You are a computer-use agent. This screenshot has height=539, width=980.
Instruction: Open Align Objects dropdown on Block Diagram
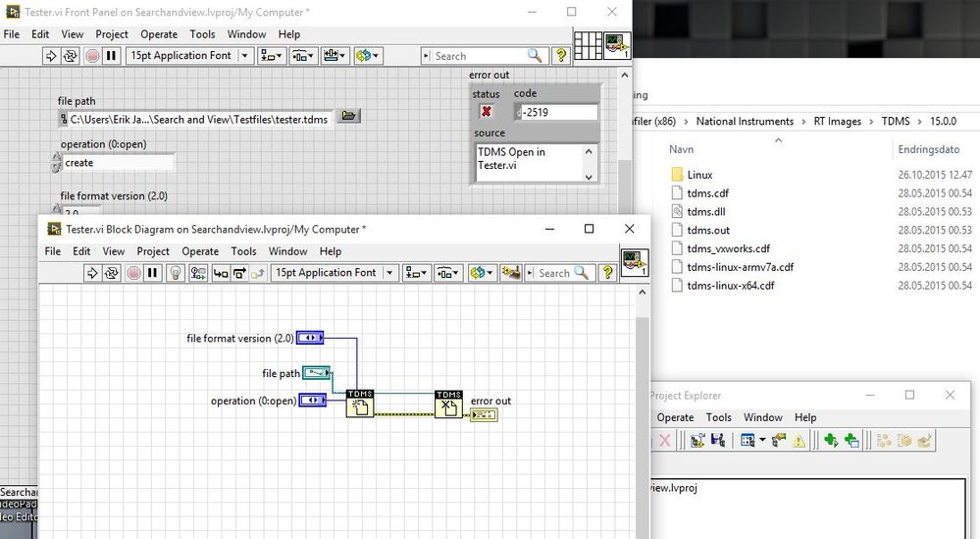[415, 273]
